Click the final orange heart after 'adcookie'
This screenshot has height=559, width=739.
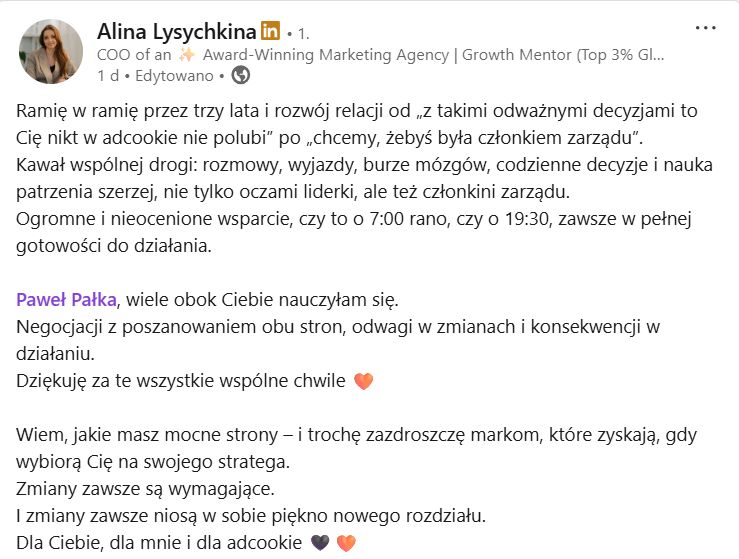(345, 543)
